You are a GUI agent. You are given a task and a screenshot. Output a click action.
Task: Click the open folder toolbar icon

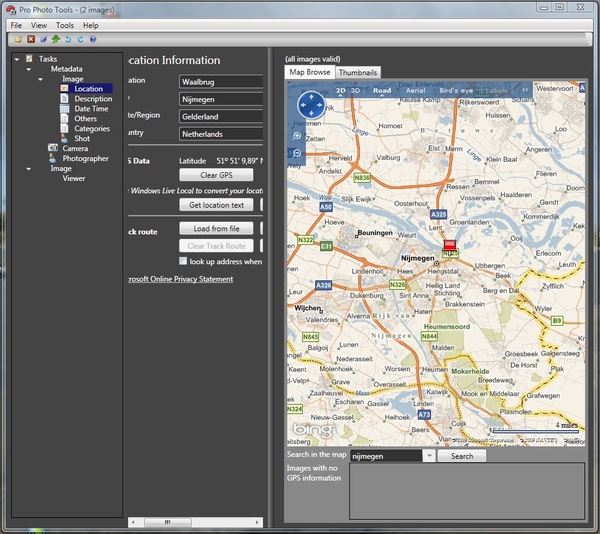(18, 39)
